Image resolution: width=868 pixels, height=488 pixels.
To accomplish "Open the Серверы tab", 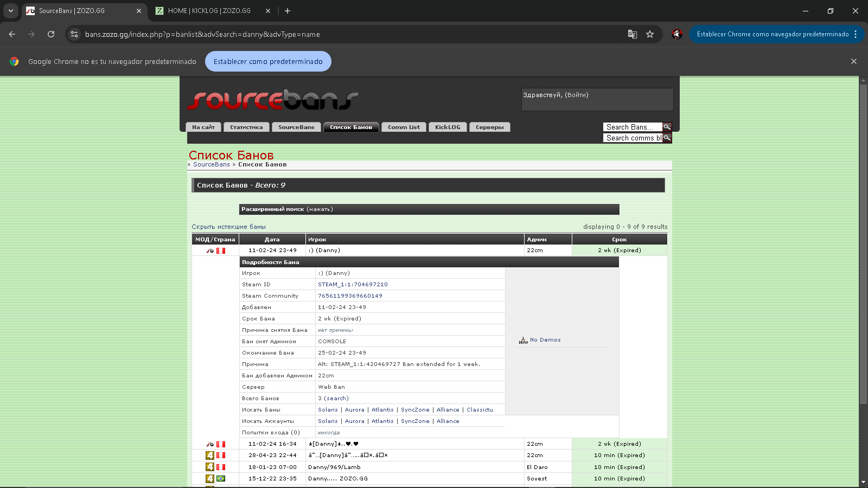I will 489,127.
